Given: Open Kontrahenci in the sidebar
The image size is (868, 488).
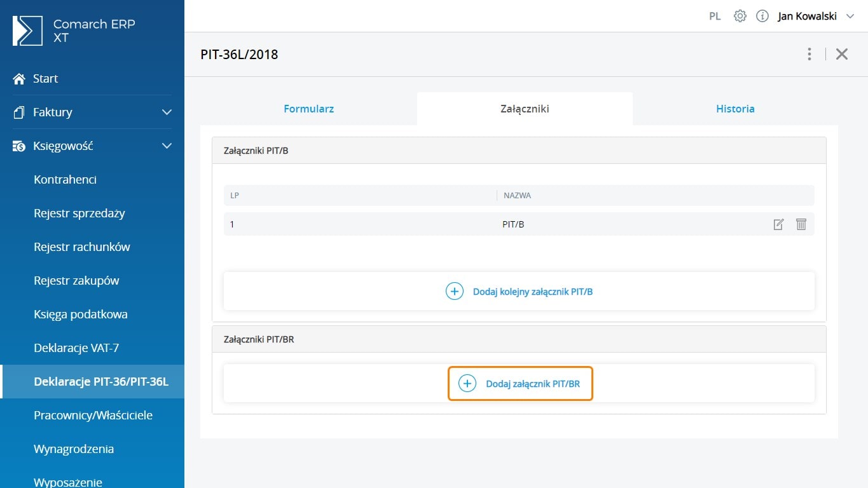Looking at the screenshot, I should coord(65,180).
